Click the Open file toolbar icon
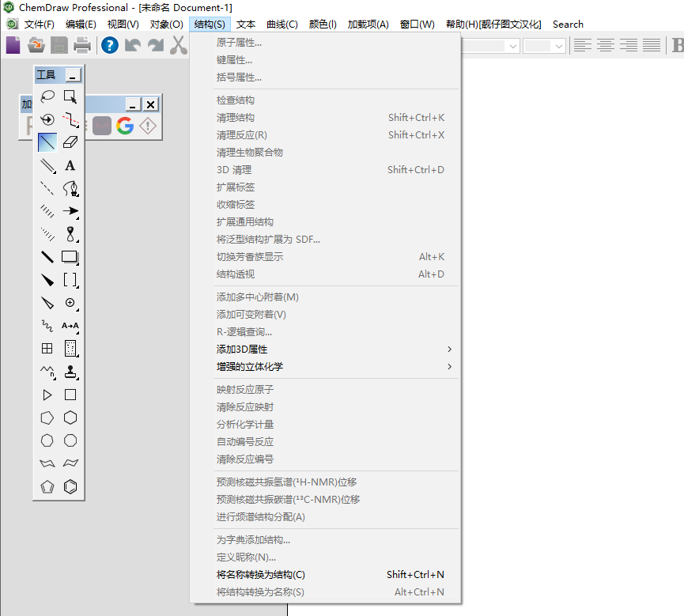 tap(36, 45)
